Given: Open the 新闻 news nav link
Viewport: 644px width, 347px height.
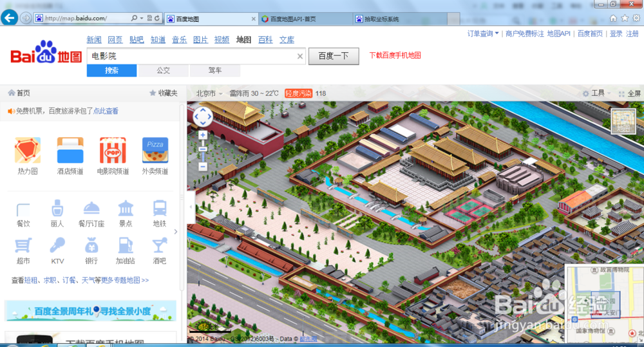Looking at the screenshot, I should tap(94, 40).
